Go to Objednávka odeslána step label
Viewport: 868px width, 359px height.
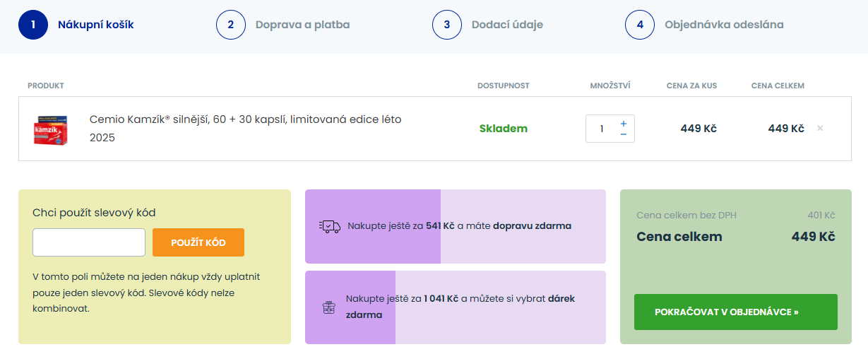pyautogui.click(x=724, y=25)
